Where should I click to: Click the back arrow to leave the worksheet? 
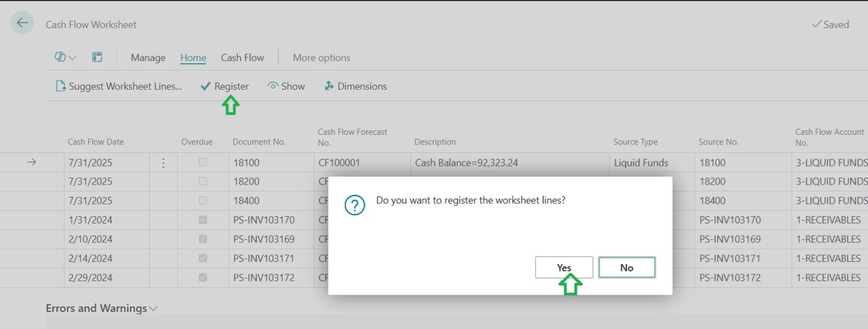tap(22, 22)
